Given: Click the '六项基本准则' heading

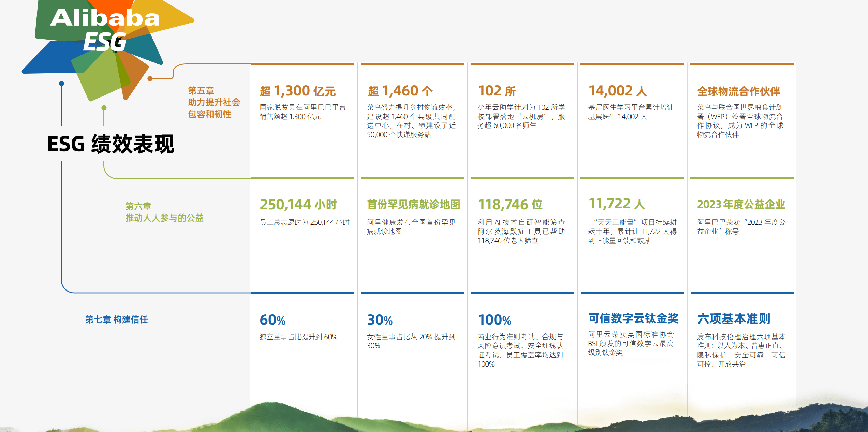Looking at the screenshot, I should (734, 319).
